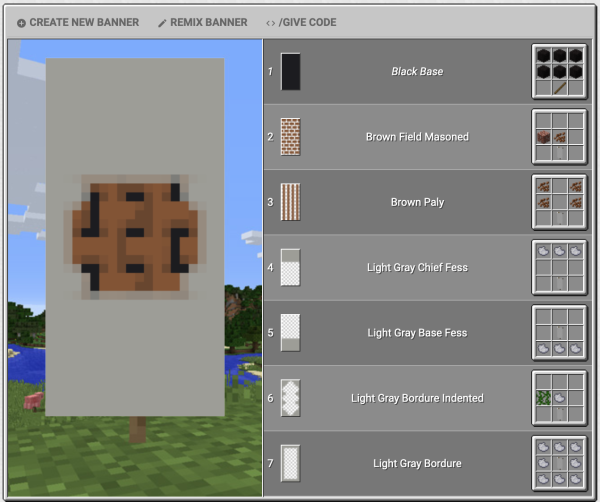The image size is (600, 502).
Task: Select the black banner pattern thumbnail
Action: [290, 72]
